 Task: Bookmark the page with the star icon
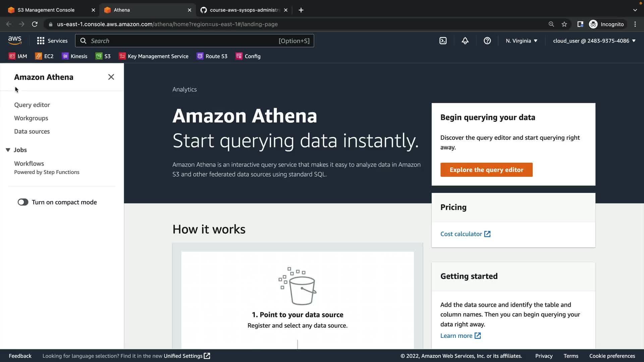564,24
